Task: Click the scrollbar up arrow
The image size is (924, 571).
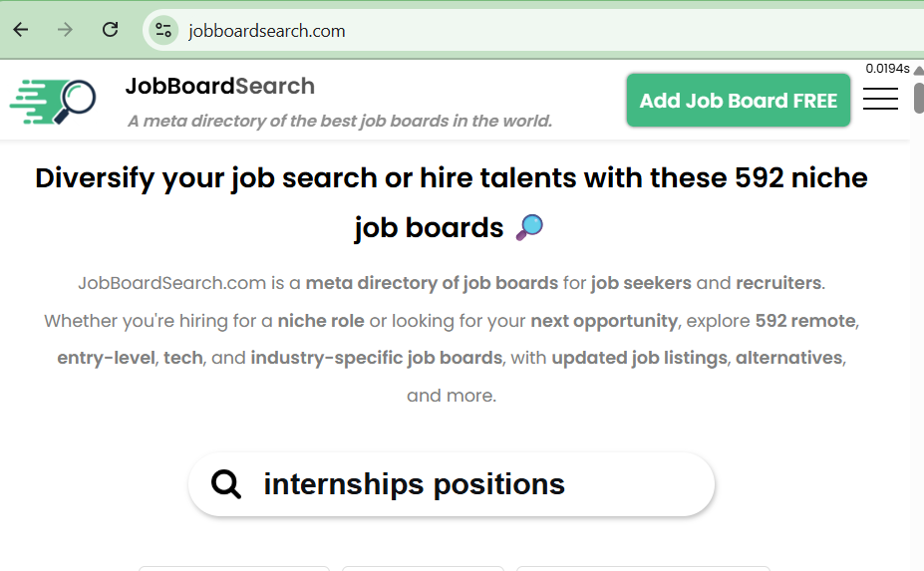Action: [918, 70]
